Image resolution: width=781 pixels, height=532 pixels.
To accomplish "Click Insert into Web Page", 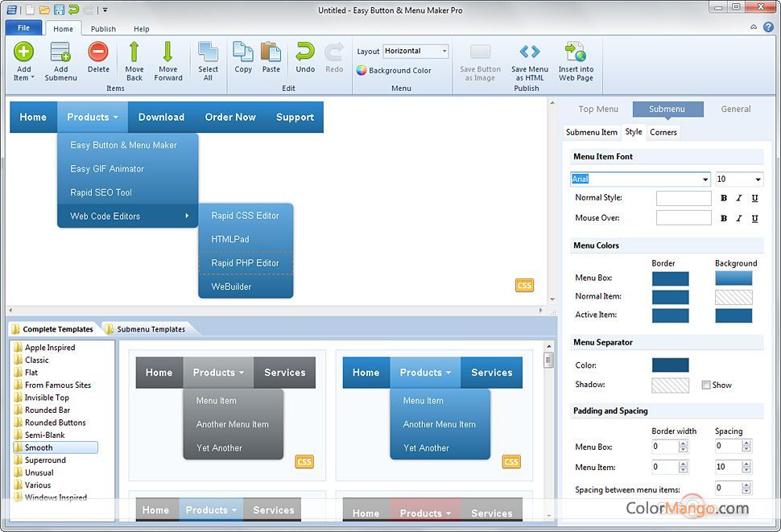I will point(576,62).
